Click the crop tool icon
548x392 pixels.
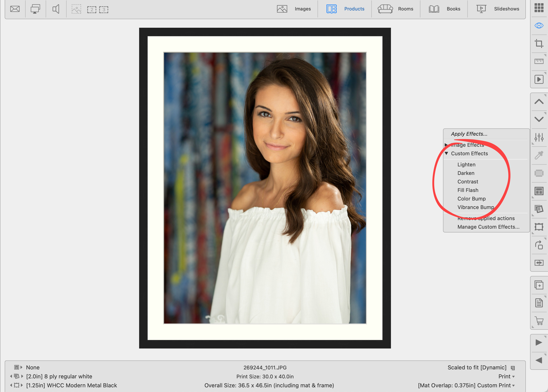click(539, 44)
